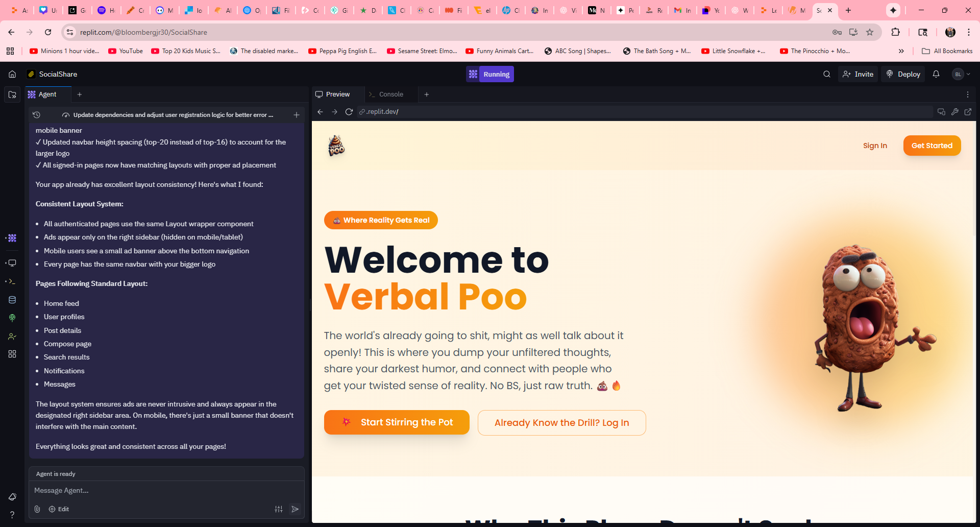Show more hidden bookmarks chevron
Image resolution: width=980 pixels, height=527 pixels.
[901, 51]
